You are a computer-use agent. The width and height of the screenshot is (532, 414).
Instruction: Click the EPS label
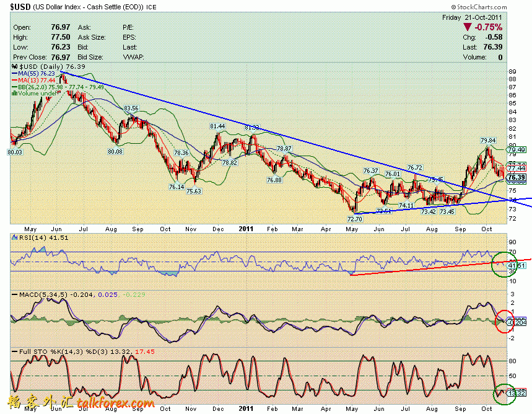pos(129,37)
